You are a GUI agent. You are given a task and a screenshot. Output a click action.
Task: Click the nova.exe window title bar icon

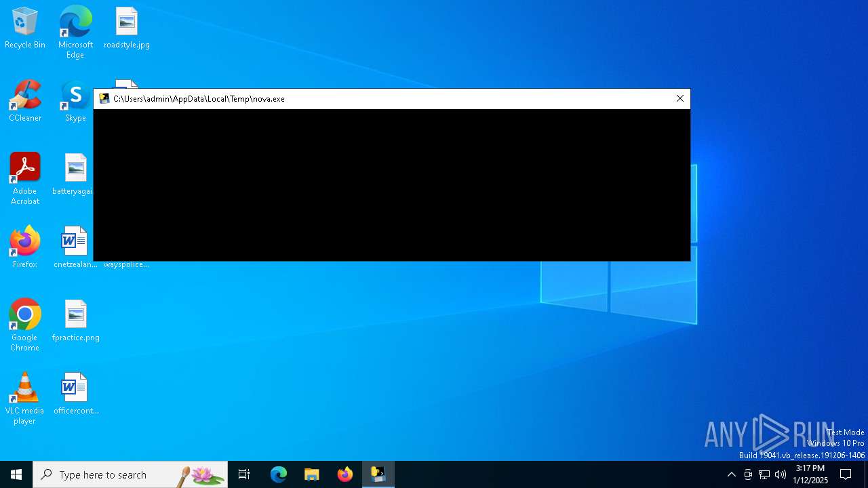pyautogui.click(x=104, y=99)
